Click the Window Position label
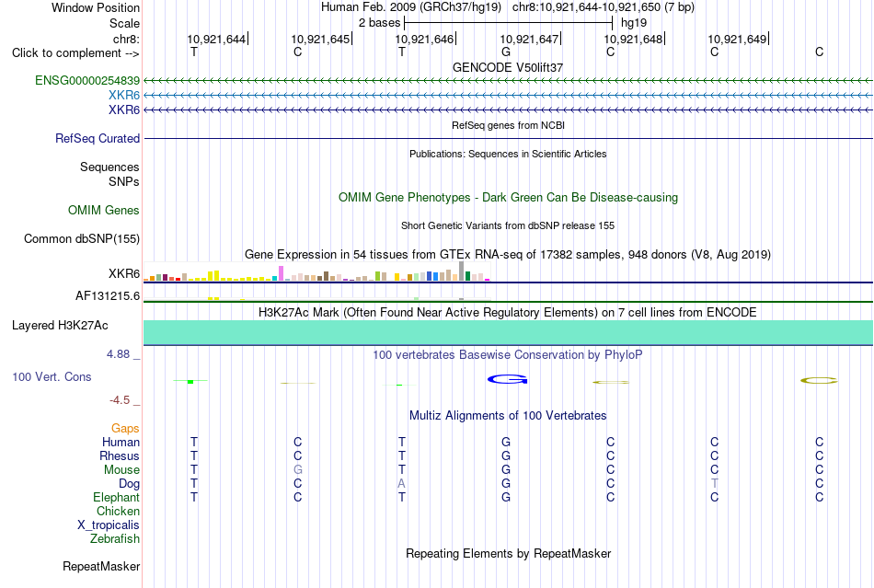This screenshot has width=874, height=588. pyautogui.click(x=96, y=7)
